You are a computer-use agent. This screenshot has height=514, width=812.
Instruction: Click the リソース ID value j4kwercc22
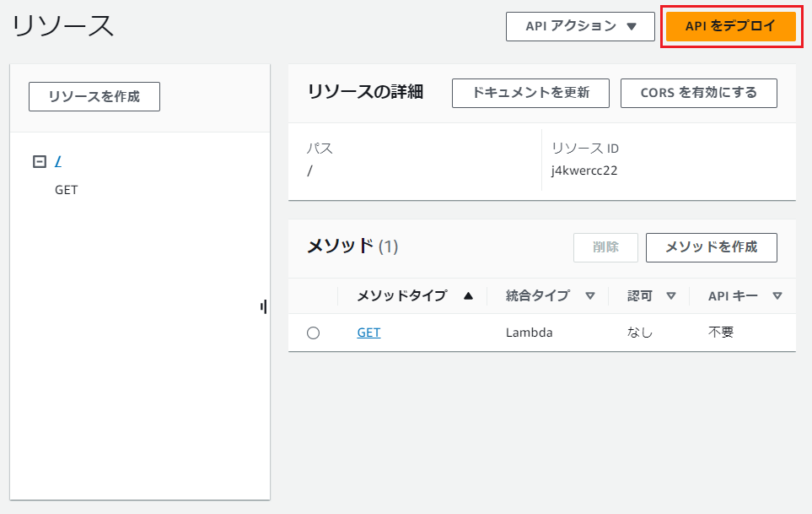[x=584, y=171]
